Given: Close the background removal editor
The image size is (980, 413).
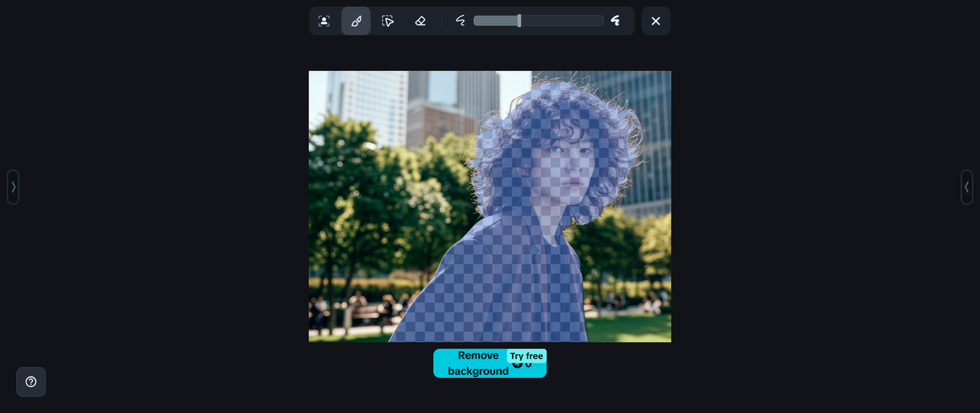Looking at the screenshot, I should click(656, 21).
